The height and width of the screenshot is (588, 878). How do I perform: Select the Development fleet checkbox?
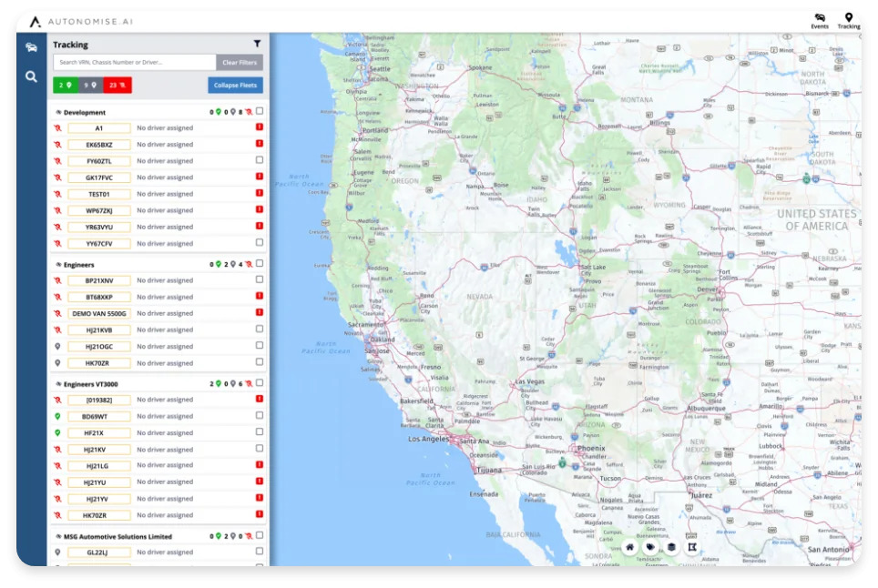pos(260,111)
